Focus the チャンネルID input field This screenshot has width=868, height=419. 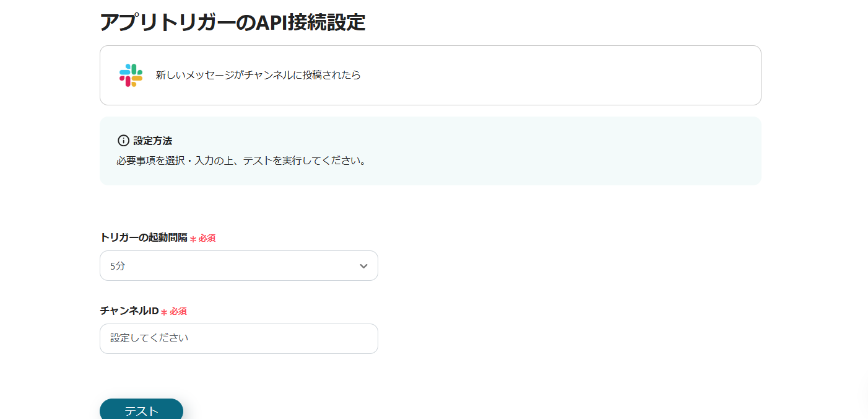tap(238, 338)
